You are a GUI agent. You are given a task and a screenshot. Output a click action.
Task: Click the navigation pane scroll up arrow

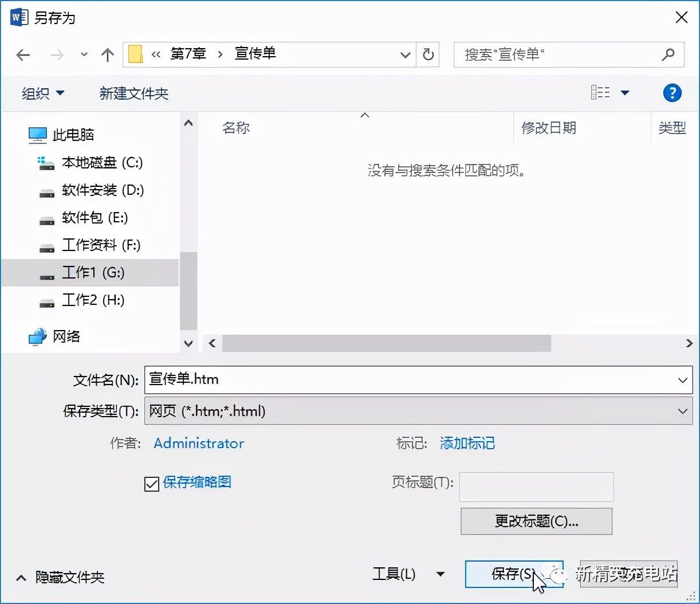tap(188, 123)
